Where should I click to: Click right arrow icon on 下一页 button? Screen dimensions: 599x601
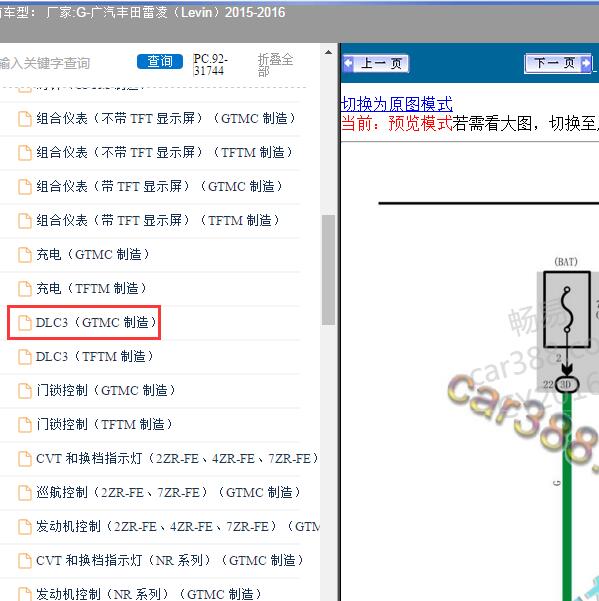click(586, 63)
